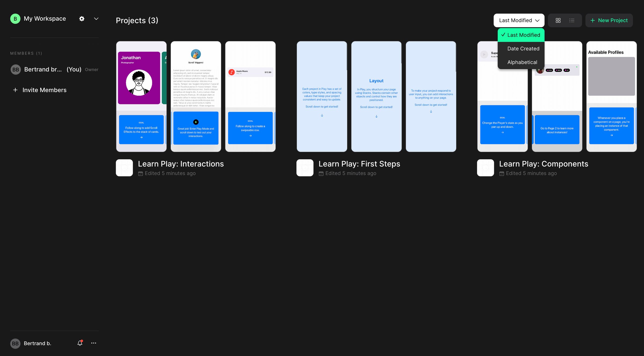Switch to list view layout
The width and height of the screenshot is (644, 356).
572,20
